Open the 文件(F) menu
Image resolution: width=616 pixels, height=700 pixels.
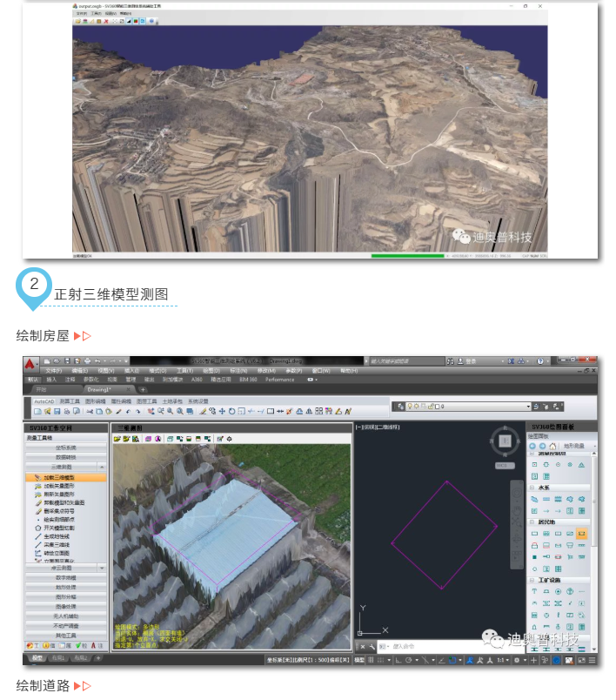(x=54, y=371)
